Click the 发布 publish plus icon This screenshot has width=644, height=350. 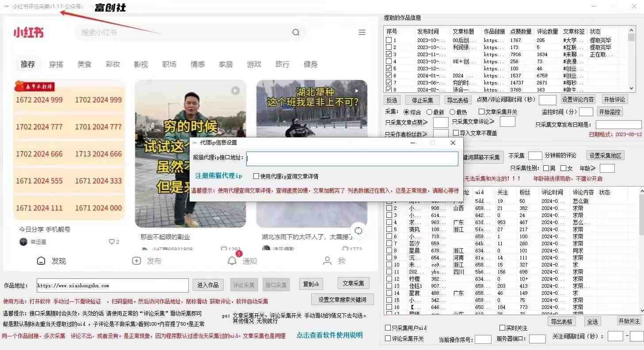[137, 261]
